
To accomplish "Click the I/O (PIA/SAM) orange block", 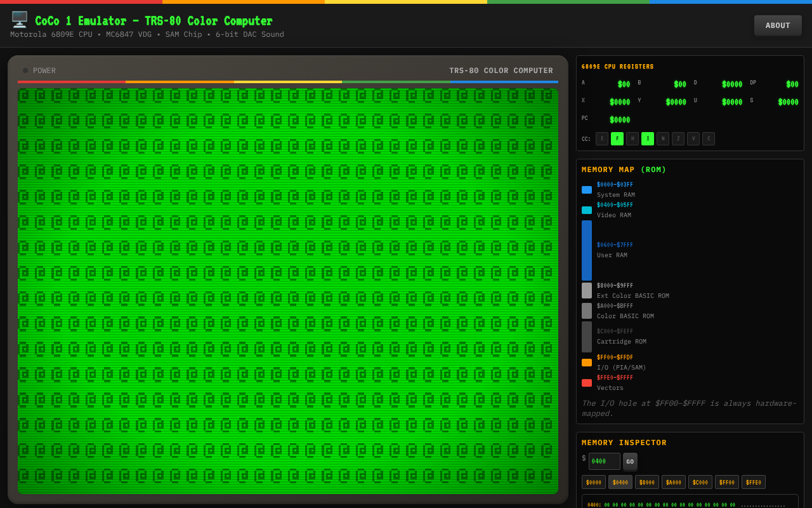I will tap(586, 362).
